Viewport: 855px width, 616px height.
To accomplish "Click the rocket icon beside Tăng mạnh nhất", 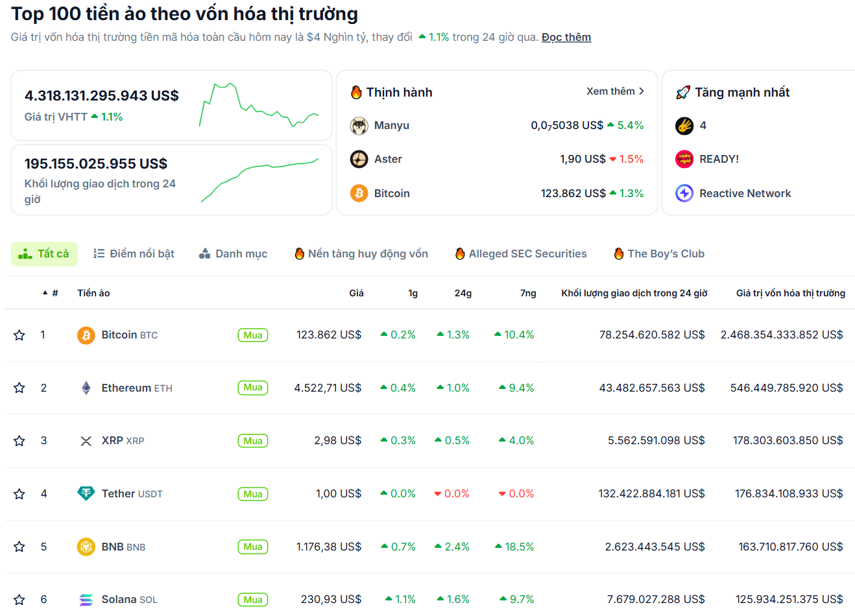I will [683, 92].
